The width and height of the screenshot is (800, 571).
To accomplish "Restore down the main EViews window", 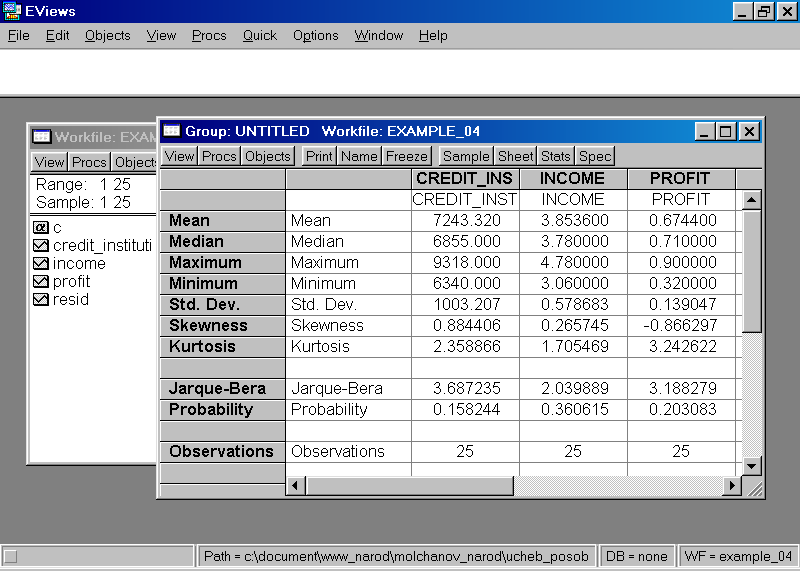I will tap(764, 11).
